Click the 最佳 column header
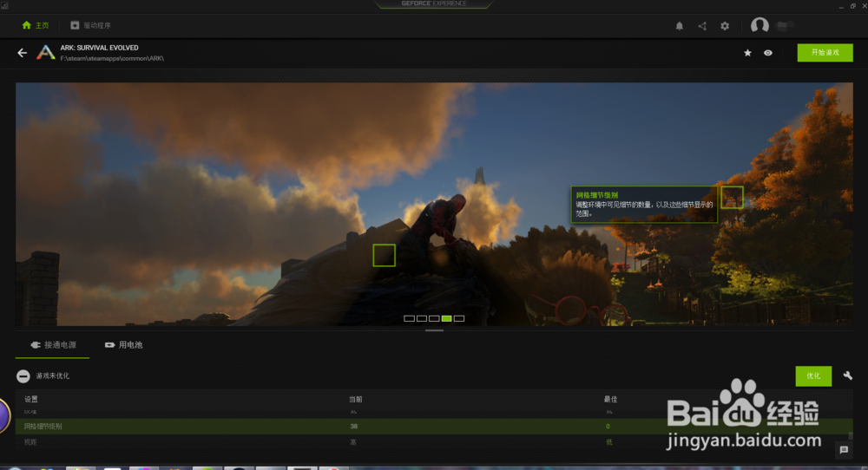Image resolution: width=868 pixels, height=470 pixels. point(610,399)
